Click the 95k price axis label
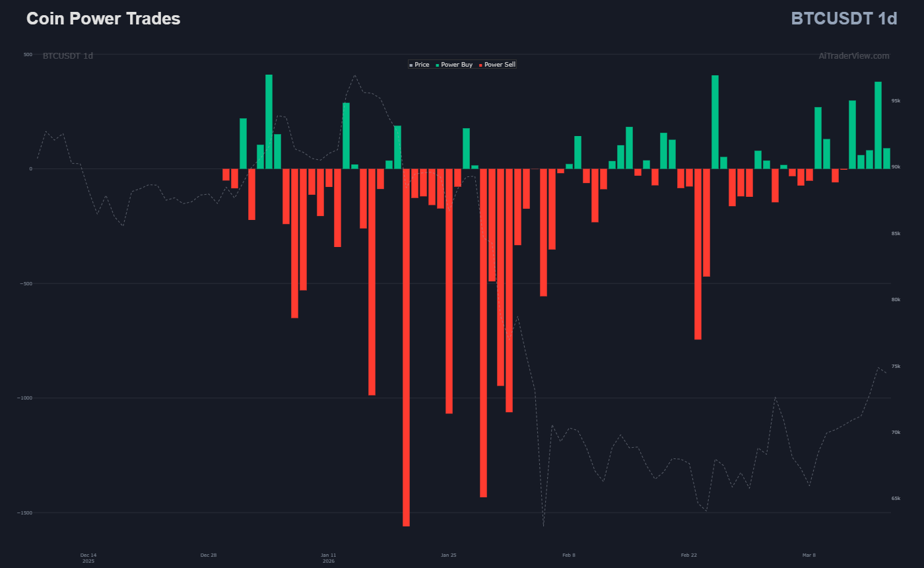 [x=896, y=101]
